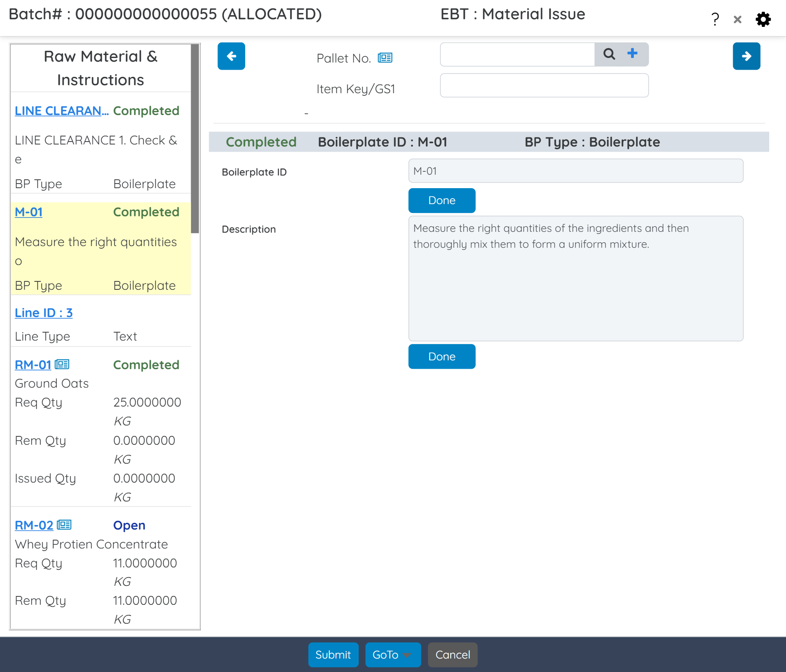Click the card icon next to RM-01
Viewport: 786px width, 672px height.
click(62, 365)
